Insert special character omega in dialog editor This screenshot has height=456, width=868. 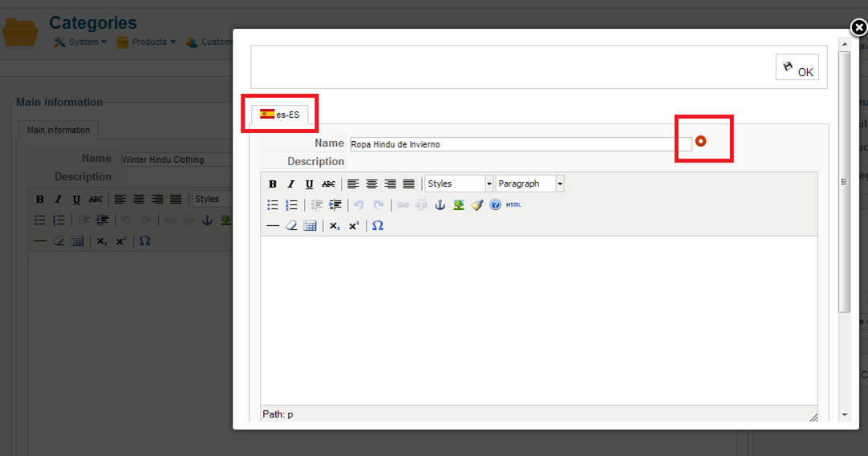click(x=378, y=226)
